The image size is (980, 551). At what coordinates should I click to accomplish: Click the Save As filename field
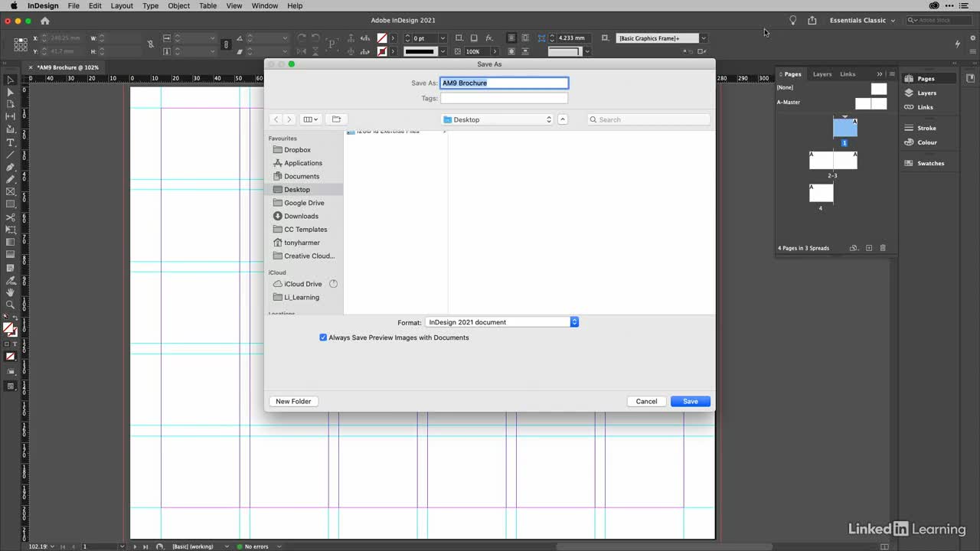505,83
